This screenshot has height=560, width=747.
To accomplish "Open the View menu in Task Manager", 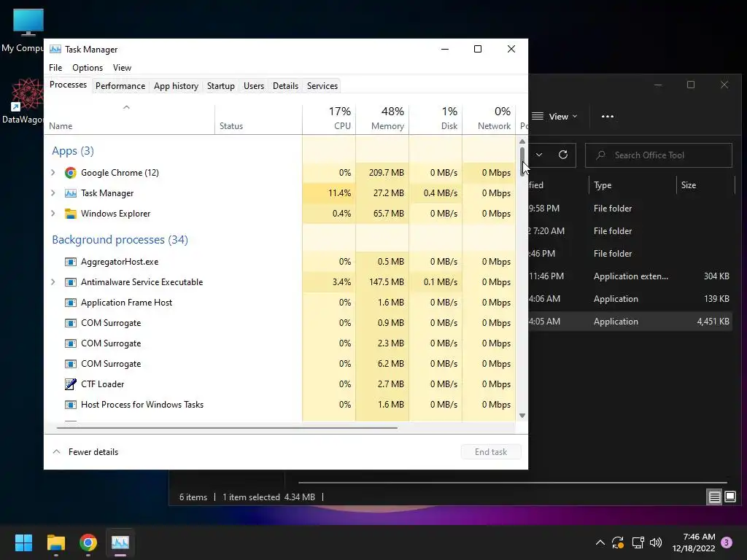I will pyautogui.click(x=122, y=68).
